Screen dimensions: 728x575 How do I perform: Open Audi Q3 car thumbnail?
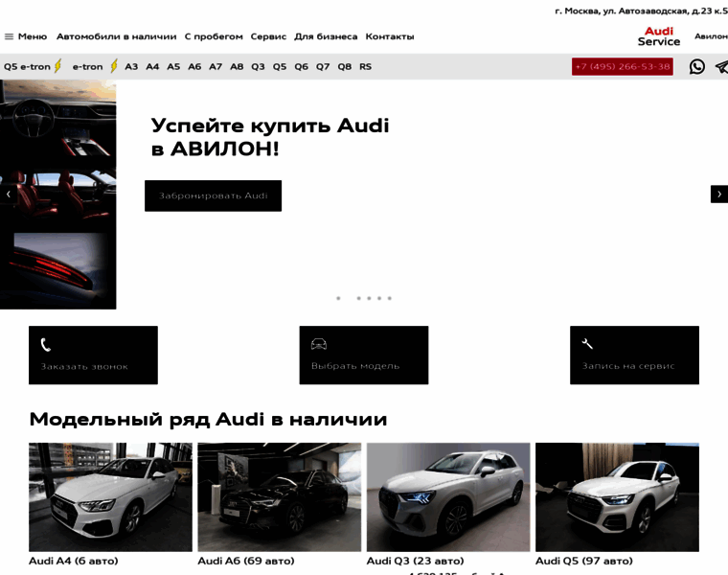point(448,497)
